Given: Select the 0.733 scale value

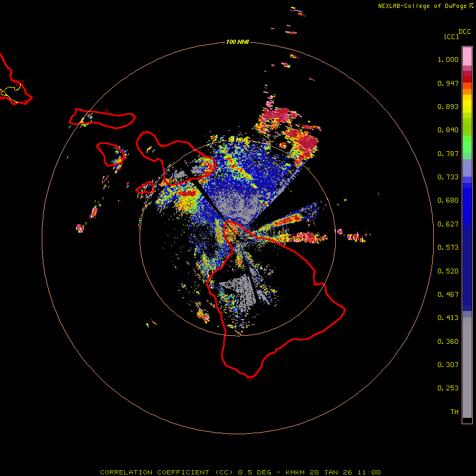Looking at the screenshot, I should tap(448, 177).
